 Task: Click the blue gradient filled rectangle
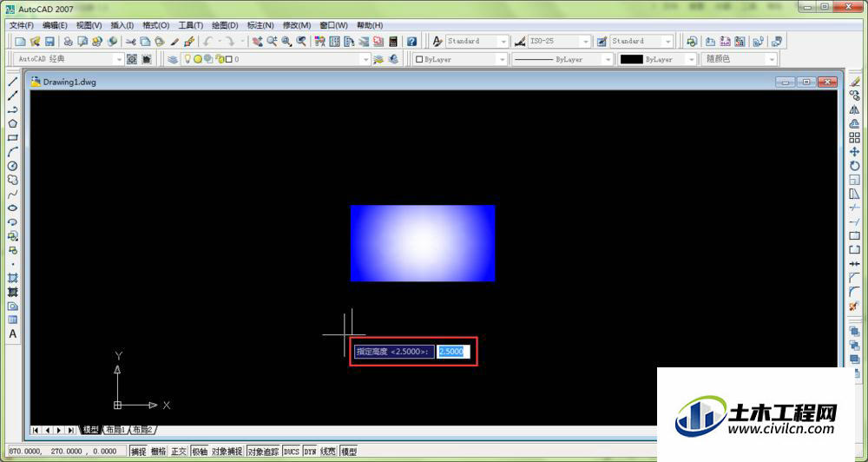[x=423, y=243]
